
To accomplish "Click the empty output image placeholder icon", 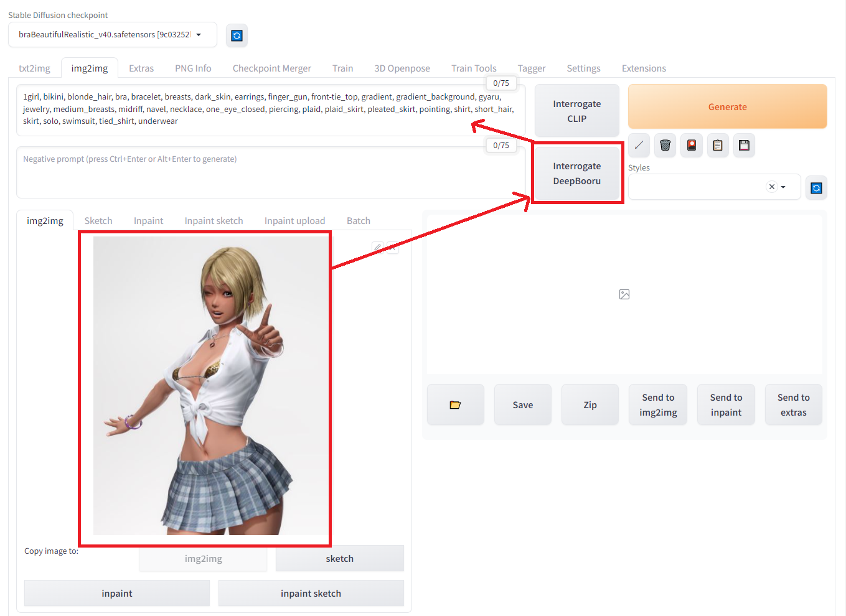I will (624, 294).
